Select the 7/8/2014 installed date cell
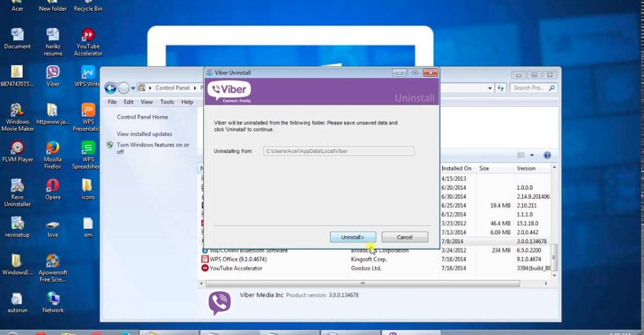Viewport: 644px width, 335px height. pyautogui.click(x=451, y=242)
